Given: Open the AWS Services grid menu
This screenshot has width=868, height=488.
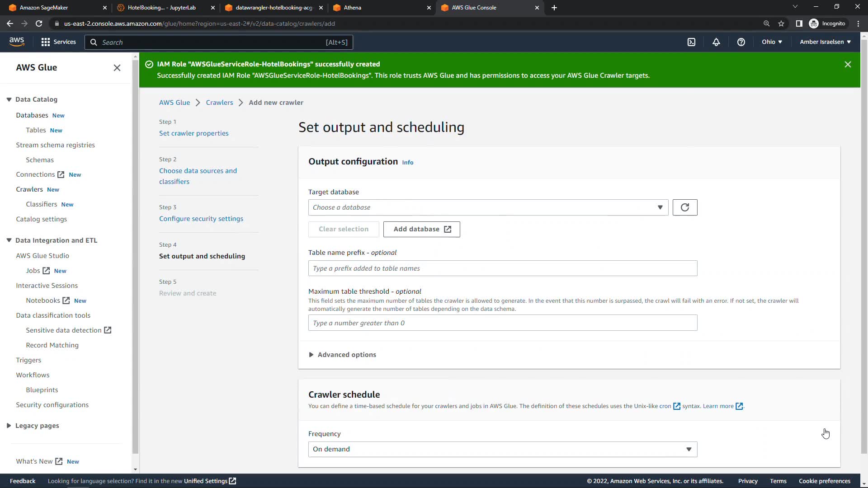Looking at the screenshot, I should point(58,42).
